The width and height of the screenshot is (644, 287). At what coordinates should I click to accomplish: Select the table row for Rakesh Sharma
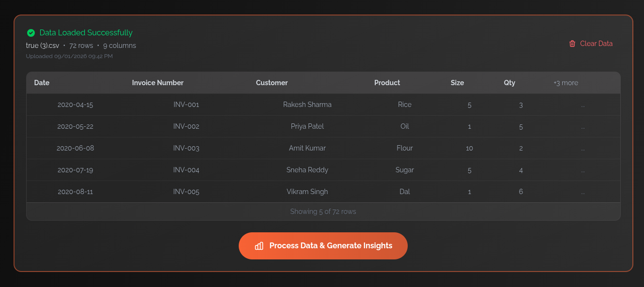[307, 105]
